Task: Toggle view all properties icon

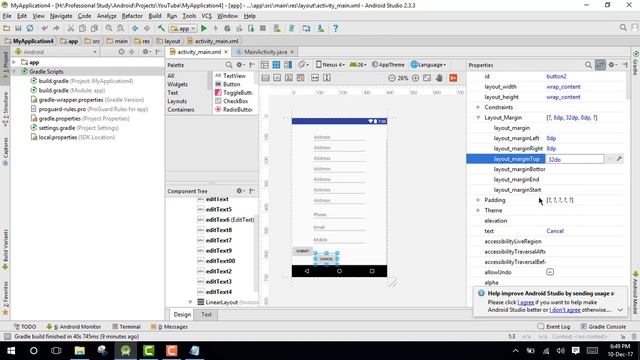Action: 600,65
